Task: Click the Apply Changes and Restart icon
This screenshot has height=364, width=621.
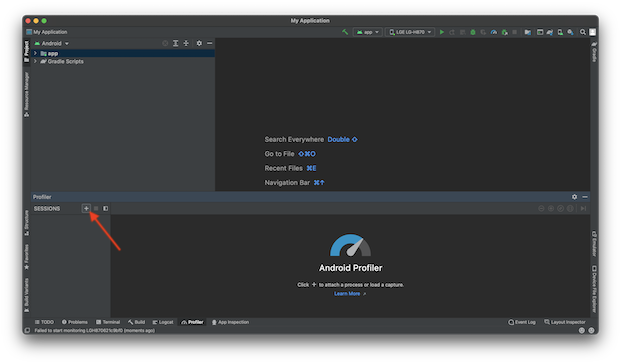Action: click(452, 32)
